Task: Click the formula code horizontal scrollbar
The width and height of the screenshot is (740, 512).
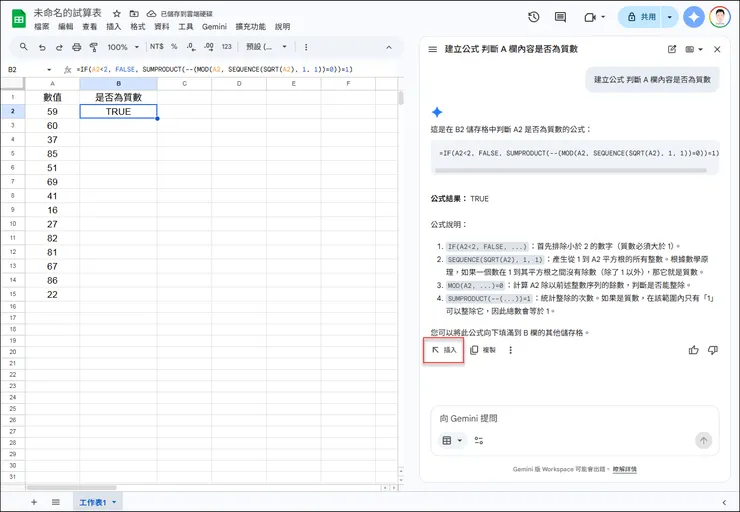Action: click(571, 170)
